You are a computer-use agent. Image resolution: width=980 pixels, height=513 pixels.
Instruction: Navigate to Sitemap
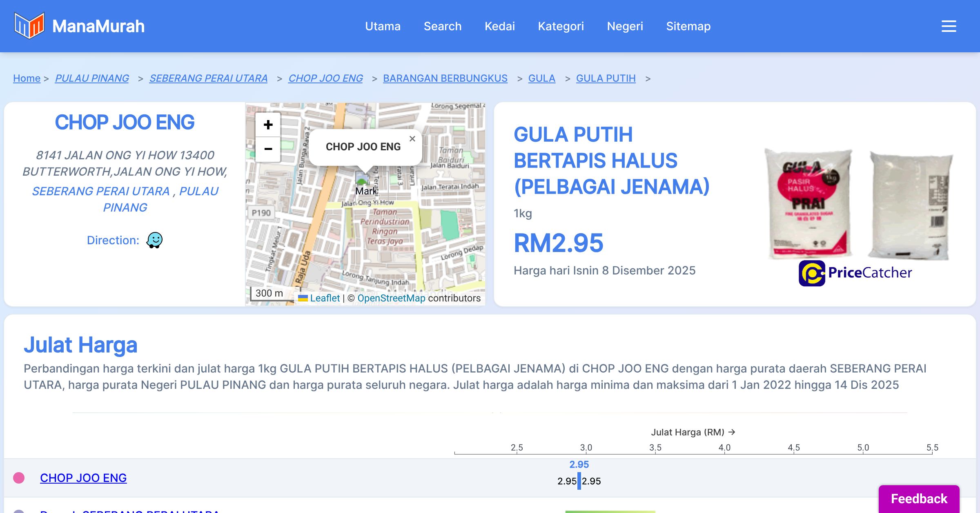[x=688, y=26]
